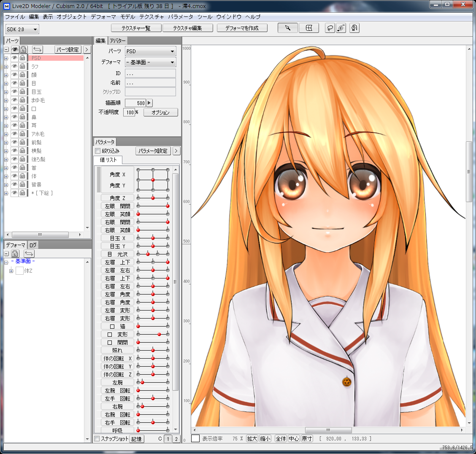The image size is (476, 454).
Task: Lock the 顔 part
Action: point(22,75)
